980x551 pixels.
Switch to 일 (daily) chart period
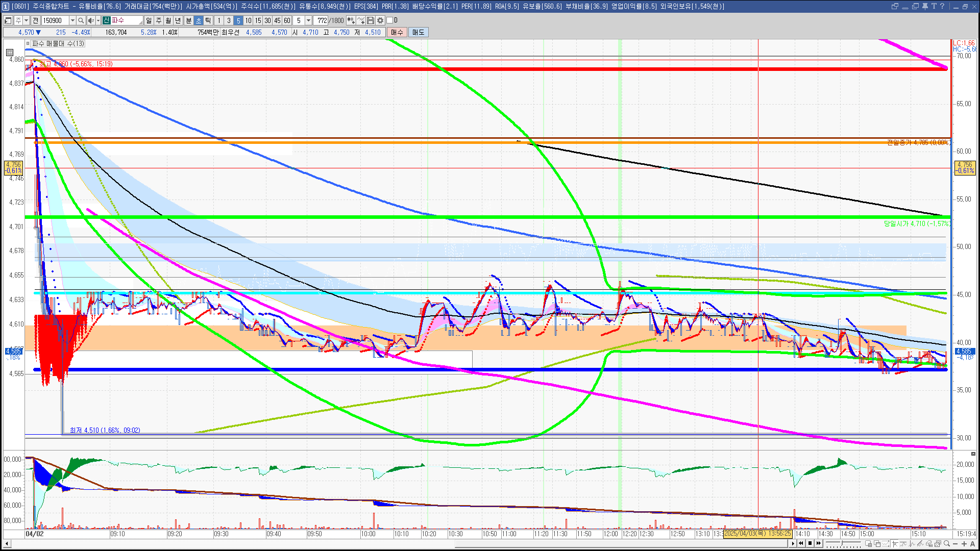click(149, 20)
